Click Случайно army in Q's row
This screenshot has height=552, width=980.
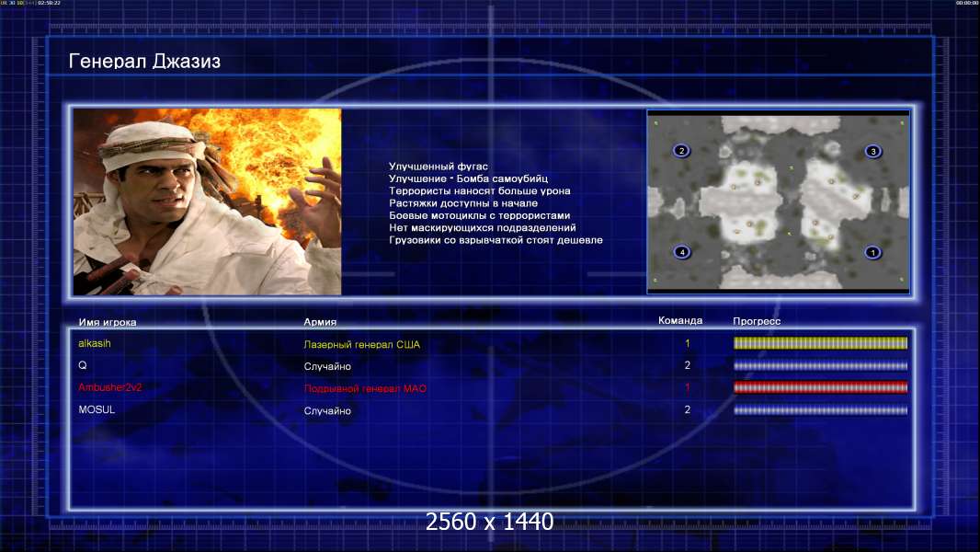(327, 366)
